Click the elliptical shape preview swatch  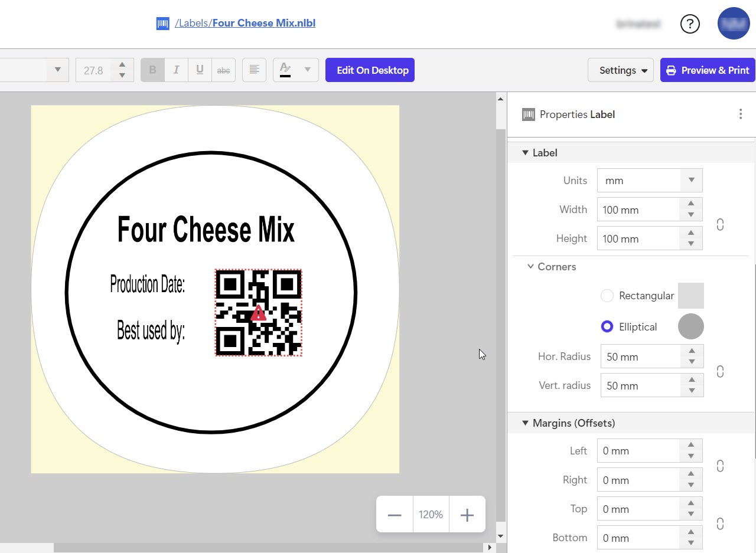691,326
